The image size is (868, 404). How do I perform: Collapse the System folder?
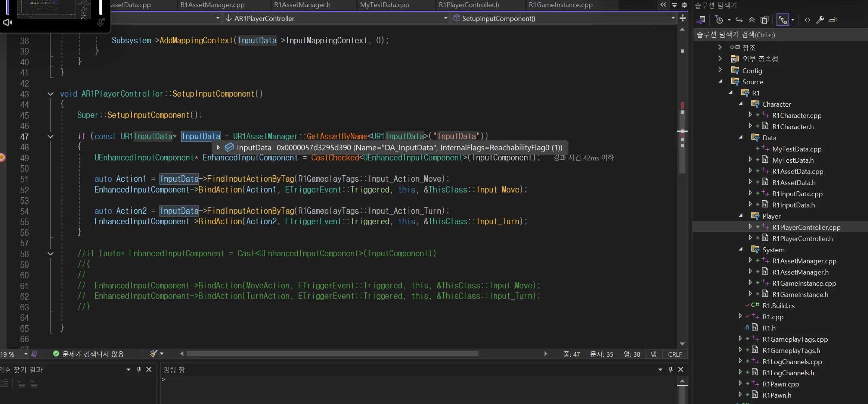click(x=741, y=249)
